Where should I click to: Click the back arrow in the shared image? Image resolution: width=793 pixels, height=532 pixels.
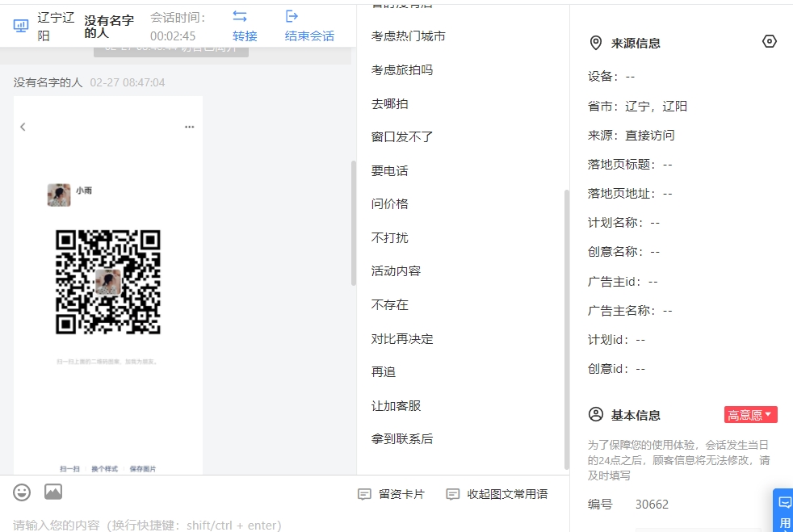[23, 127]
